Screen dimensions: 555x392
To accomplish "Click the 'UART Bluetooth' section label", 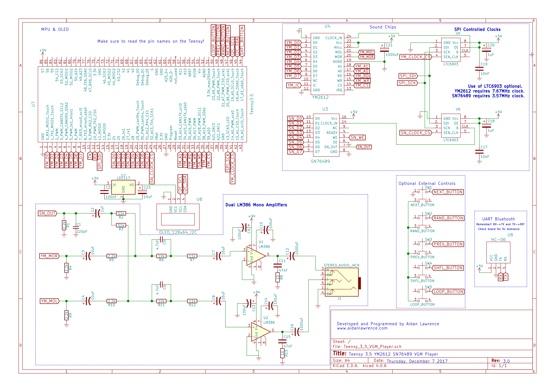I will point(498,219).
